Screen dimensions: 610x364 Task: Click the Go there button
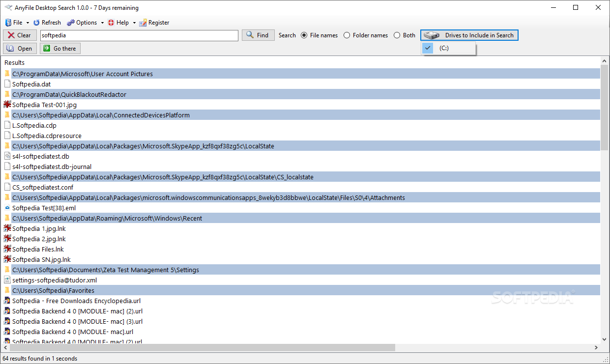[60, 49]
